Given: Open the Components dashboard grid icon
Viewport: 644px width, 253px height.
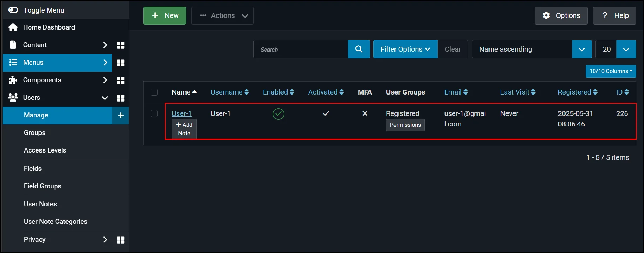Looking at the screenshot, I should (121, 80).
